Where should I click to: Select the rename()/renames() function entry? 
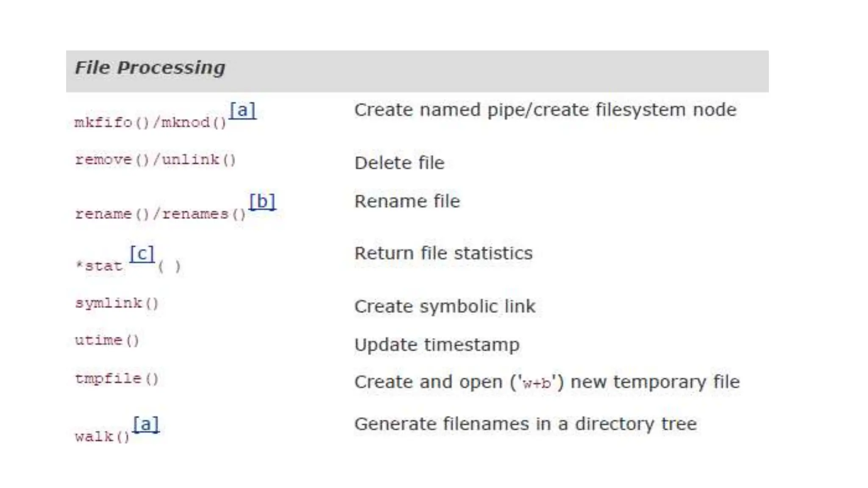[160, 214]
